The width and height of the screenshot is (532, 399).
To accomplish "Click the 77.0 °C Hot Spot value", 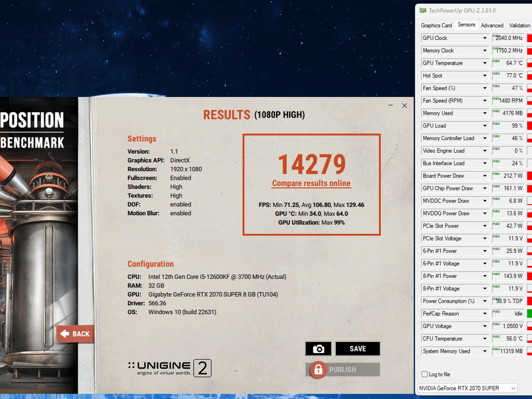I will pos(508,76).
